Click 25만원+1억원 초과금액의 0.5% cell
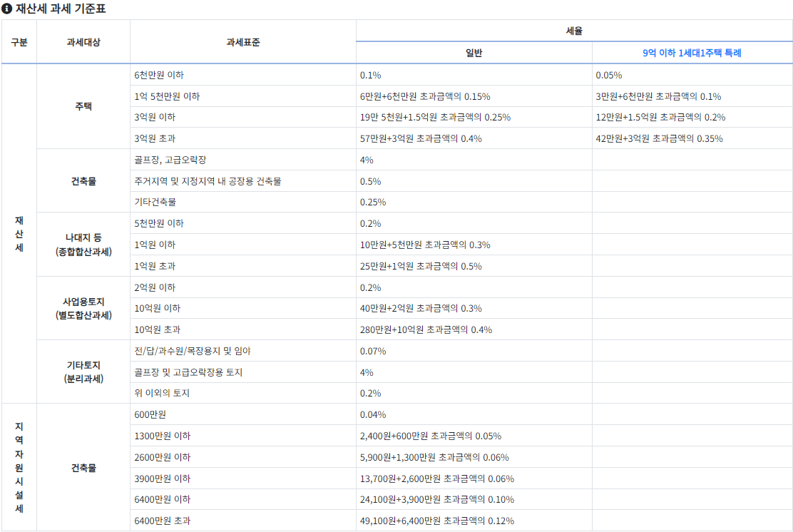Image resolution: width=793 pixels, height=532 pixels. pos(474,265)
